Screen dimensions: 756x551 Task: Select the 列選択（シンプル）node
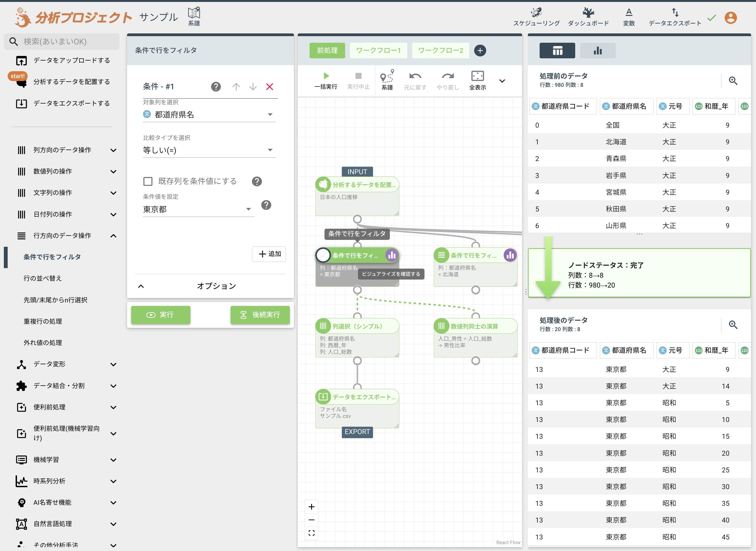point(357,338)
